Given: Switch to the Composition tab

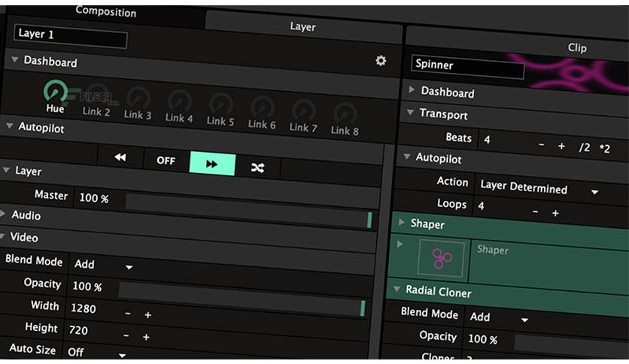Looking at the screenshot, I should [x=106, y=11].
